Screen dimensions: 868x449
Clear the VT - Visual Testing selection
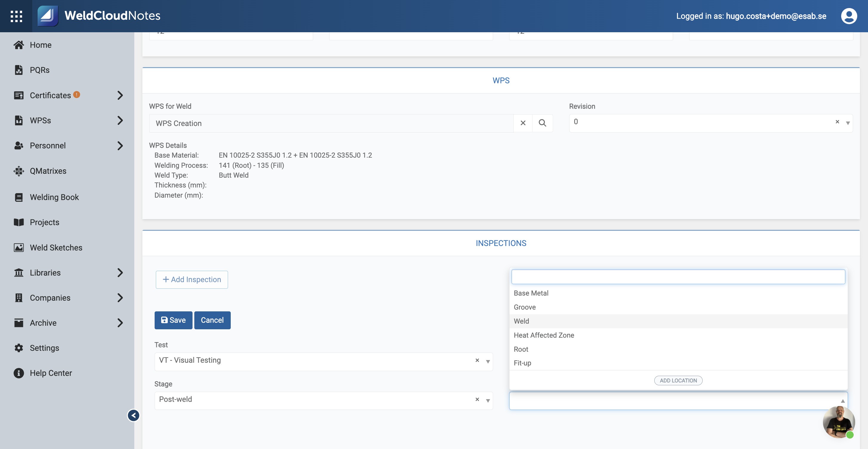pyautogui.click(x=477, y=360)
